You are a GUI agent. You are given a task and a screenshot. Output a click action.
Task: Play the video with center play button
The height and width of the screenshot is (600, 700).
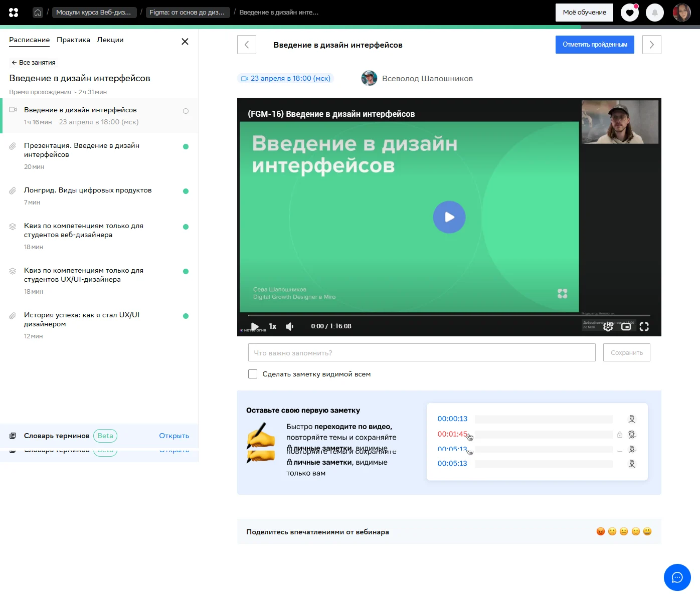click(449, 217)
